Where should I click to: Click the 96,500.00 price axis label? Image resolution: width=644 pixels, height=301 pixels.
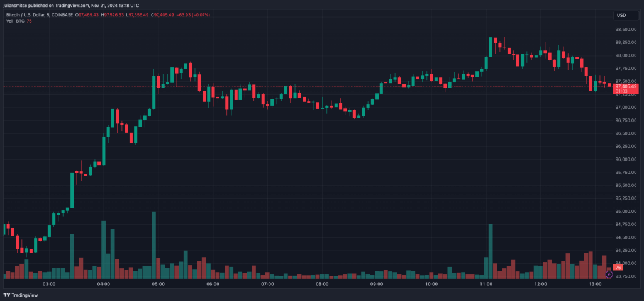[626, 133]
